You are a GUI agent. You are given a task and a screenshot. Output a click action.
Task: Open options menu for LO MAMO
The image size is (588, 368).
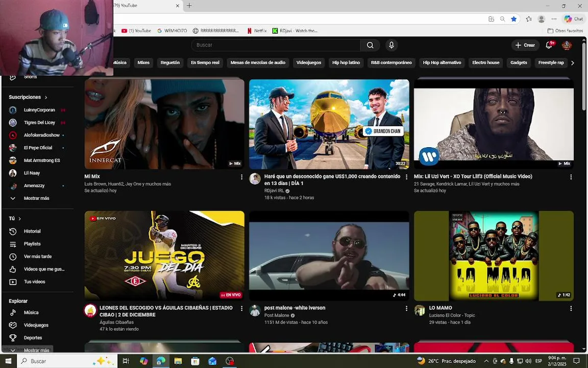tap(571, 308)
